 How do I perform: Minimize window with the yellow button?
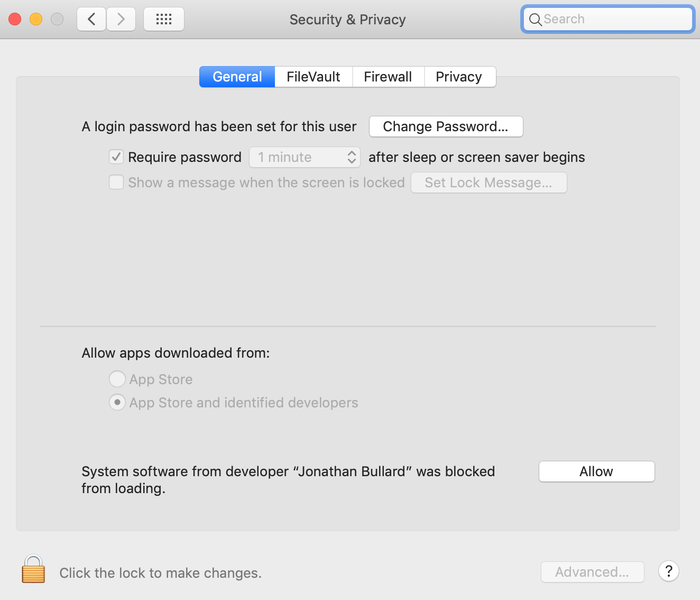[36, 20]
